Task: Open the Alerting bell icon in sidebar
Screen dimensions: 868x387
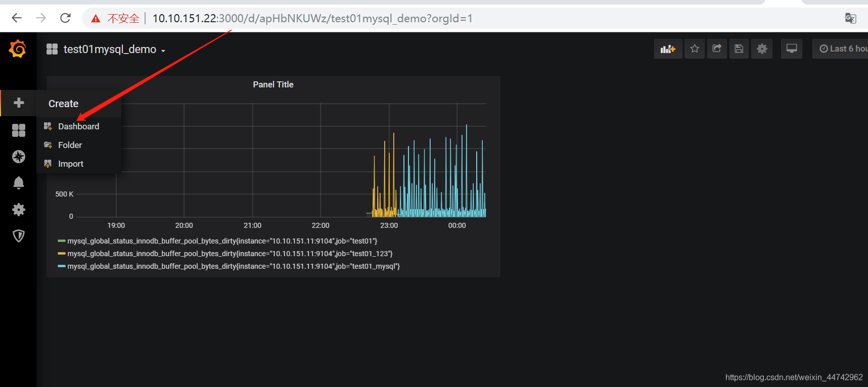Action: 19,183
